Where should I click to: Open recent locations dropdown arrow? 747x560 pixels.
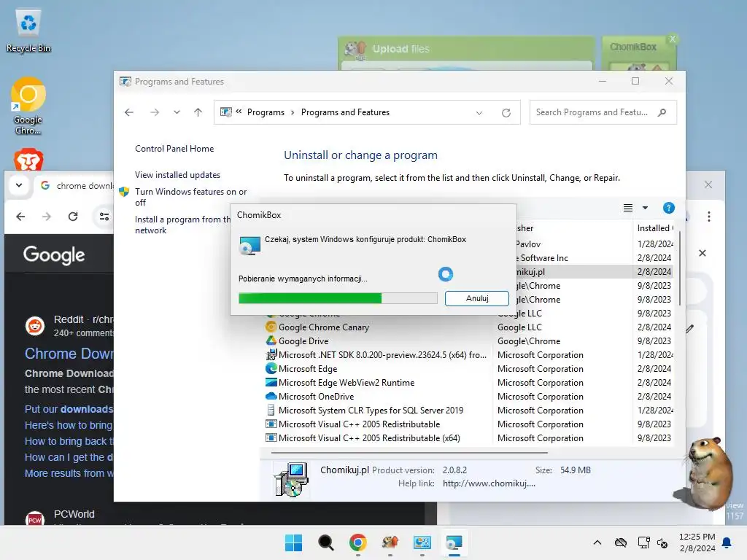coord(177,112)
